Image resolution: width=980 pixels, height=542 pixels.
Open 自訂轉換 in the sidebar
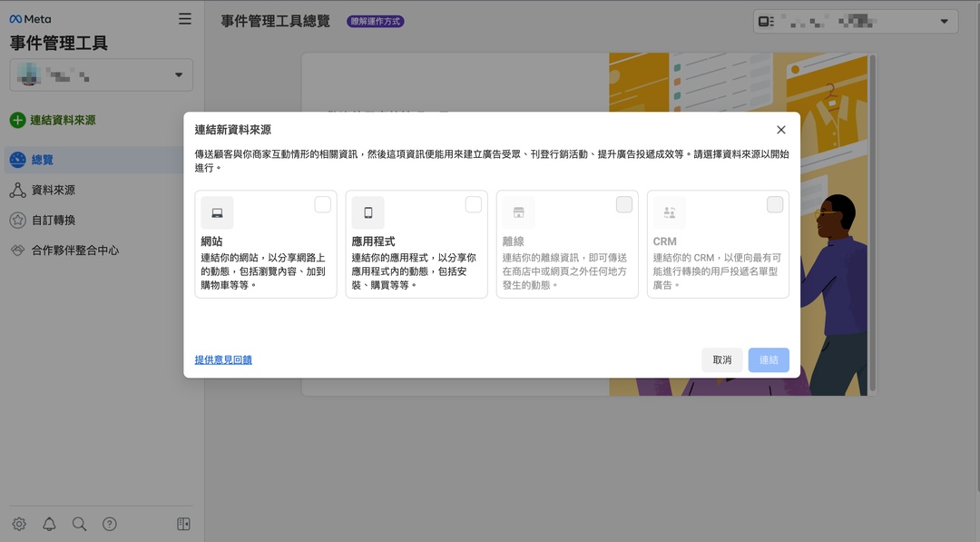pyautogui.click(x=54, y=220)
